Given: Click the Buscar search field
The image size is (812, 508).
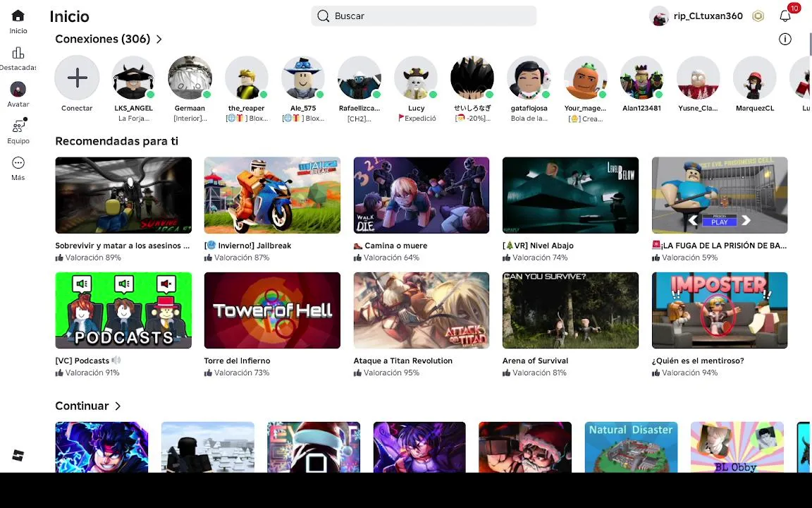Looking at the screenshot, I should click(424, 16).
